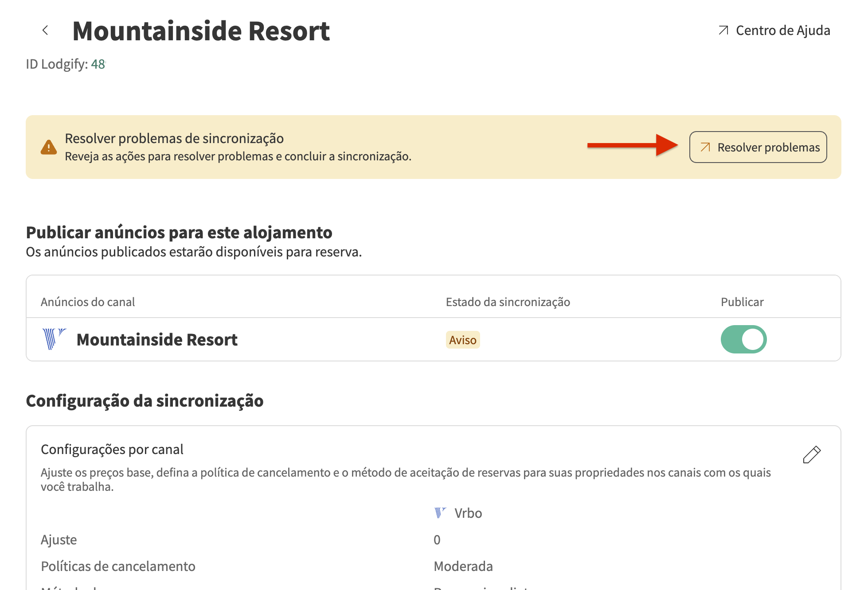The height and width of the screenshot is (590, 868).
Task: Click the Vrbo channel label text
Action: (468, 513)
